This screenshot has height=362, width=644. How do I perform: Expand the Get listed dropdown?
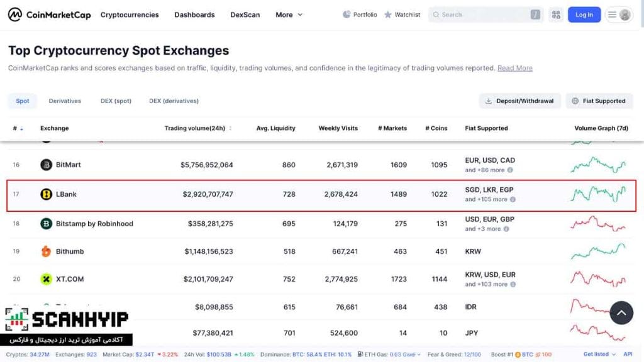(599, 354)
